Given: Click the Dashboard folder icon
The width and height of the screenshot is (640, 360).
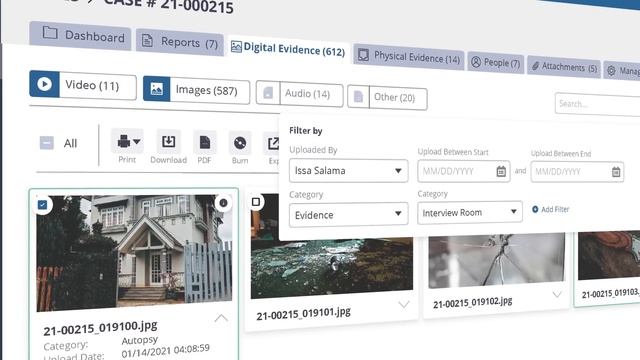Looking at the screenshot, I should click(50, 33).
